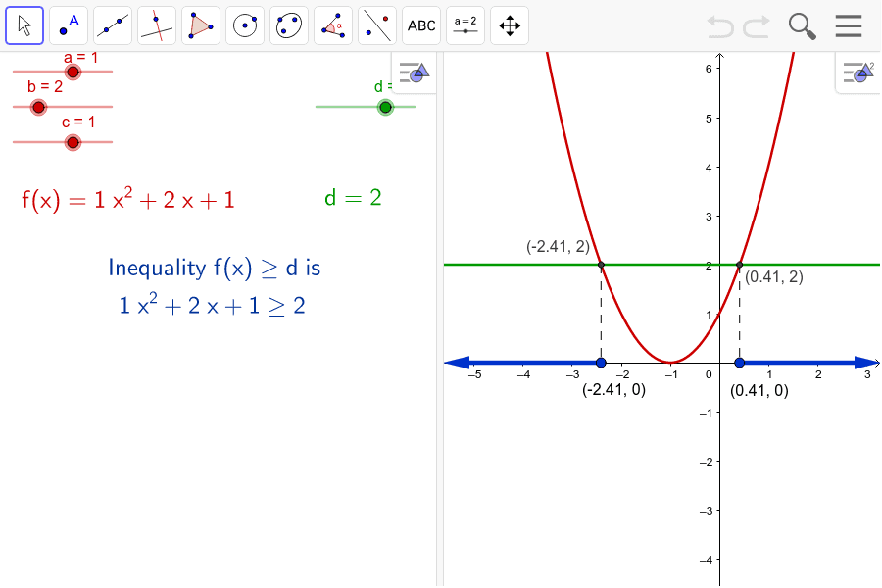Image resolution: width=882 pixels, height=588 pixels.
Task: Click the Redo arrow
Action: click(x=757, y=25)
